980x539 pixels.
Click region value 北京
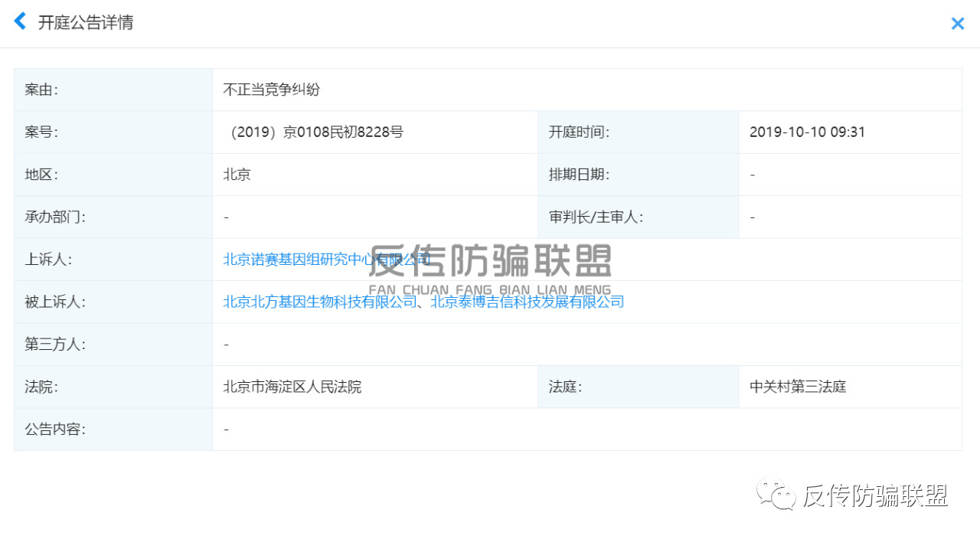237,175
